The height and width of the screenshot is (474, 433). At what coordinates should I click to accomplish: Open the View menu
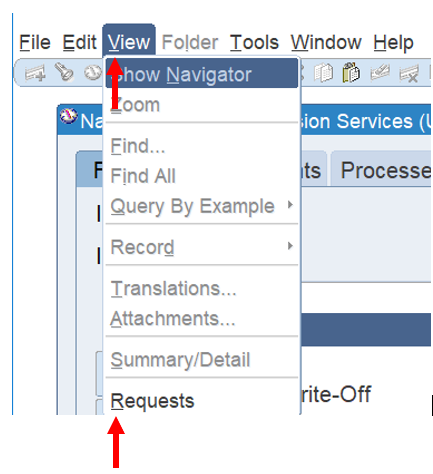129,42
